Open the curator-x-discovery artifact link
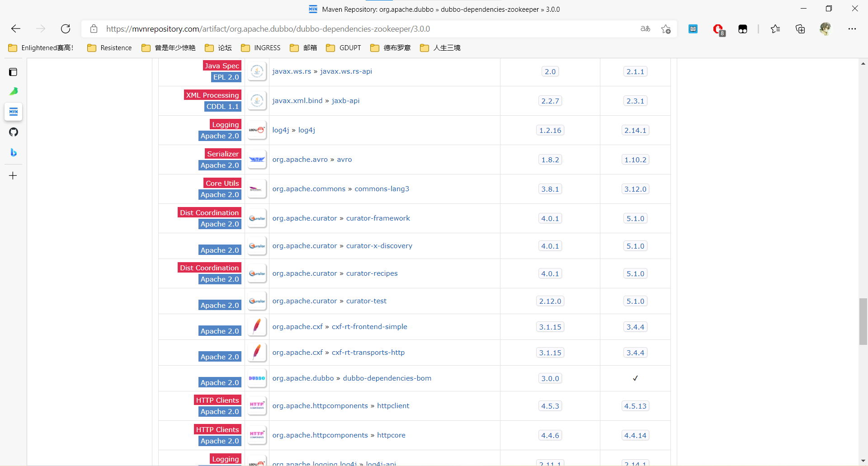The image size is (868, 466). coord(379,246)
